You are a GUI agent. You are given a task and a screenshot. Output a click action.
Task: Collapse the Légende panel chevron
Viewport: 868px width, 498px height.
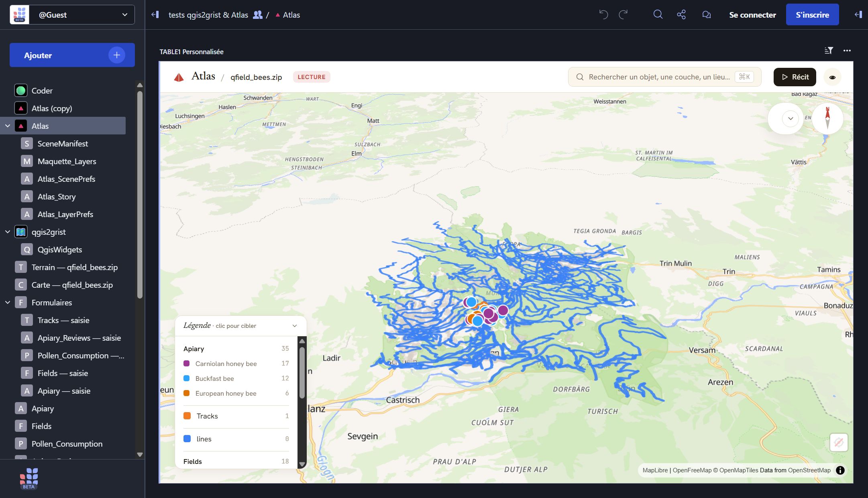click(x=295, y=326)
